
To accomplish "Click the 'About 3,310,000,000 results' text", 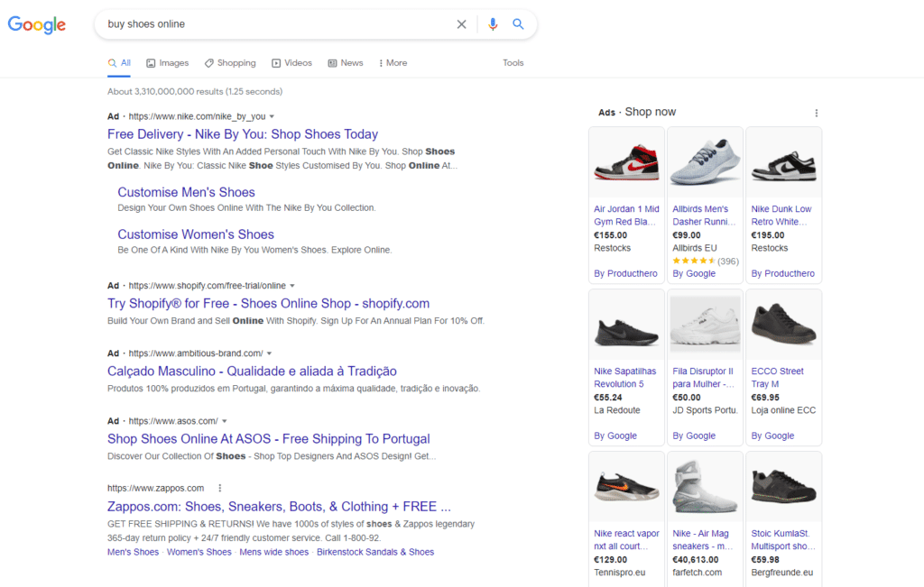I will point(195,92).
